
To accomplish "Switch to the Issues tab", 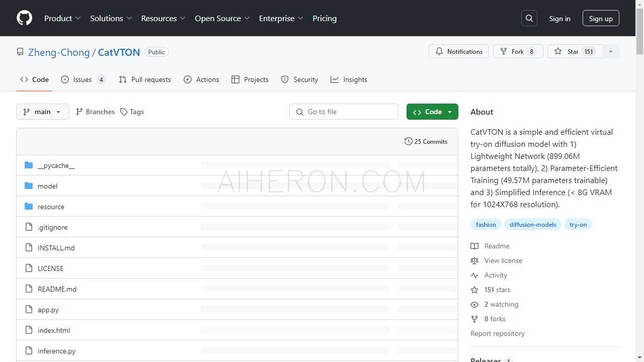I will pyautogui.click(x=83, y=79).
